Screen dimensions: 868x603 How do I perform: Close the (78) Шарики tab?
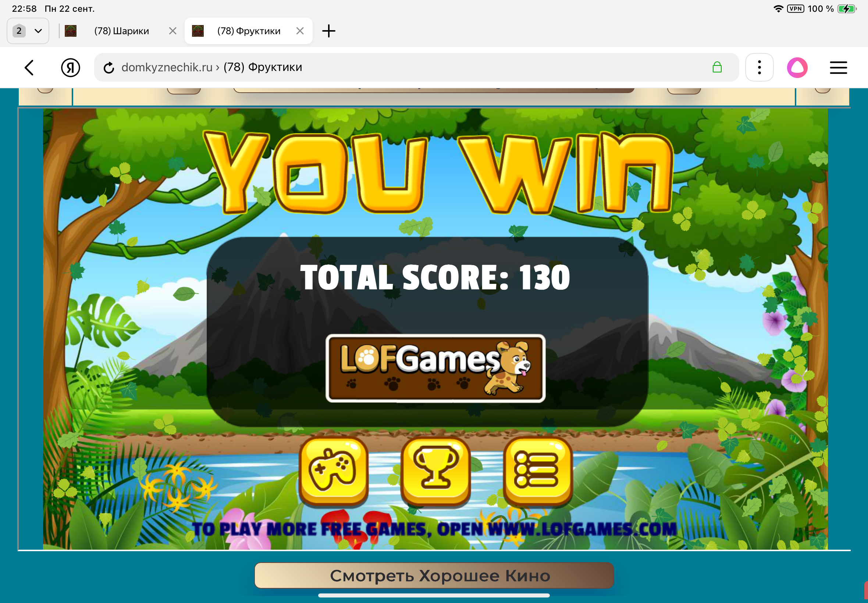pos(173,31)
